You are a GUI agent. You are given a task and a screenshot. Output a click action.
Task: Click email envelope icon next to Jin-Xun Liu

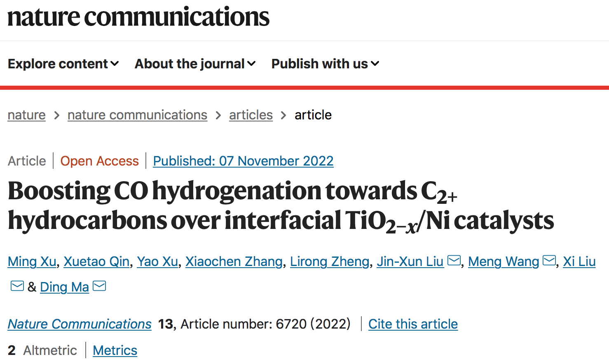(x=454, y=261)
